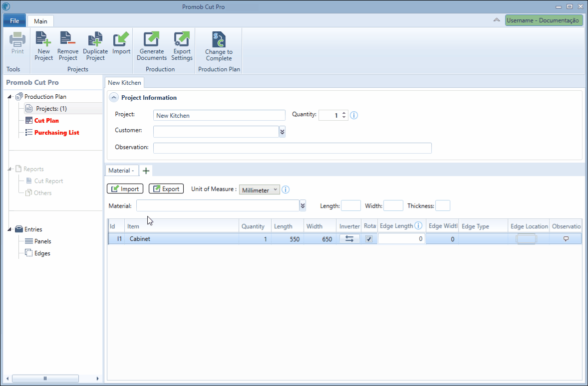Open the Cut Plan item
588x386 pixels.
click(x=46, y=121)
